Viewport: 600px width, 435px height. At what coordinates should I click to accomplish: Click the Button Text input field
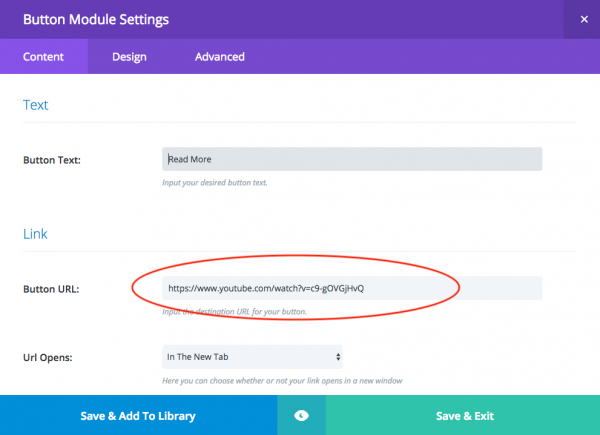coord(352,159)
